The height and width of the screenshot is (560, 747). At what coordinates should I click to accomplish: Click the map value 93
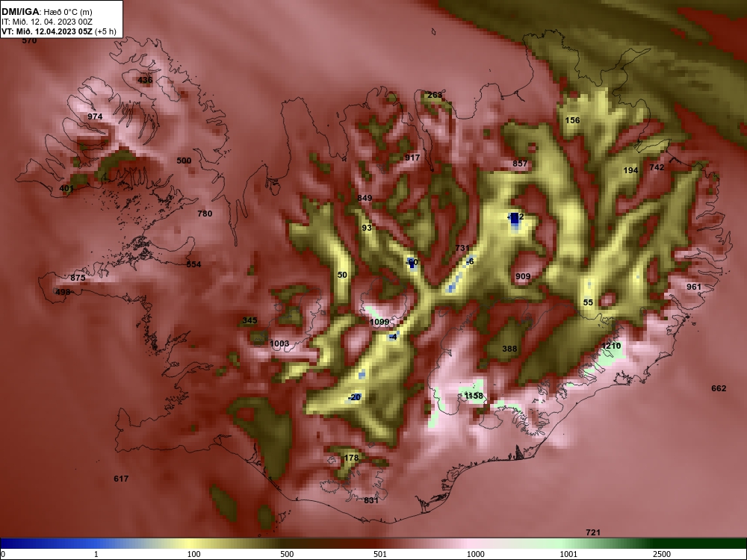(x=366, y=228)
